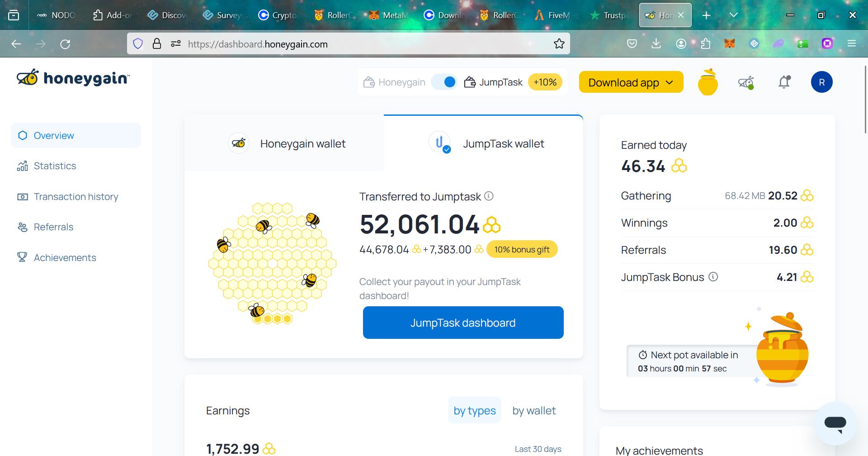Click the URL address bar
Image resolution: width=868 pixels, height=456 pixels.
click(x=362, y=44)
